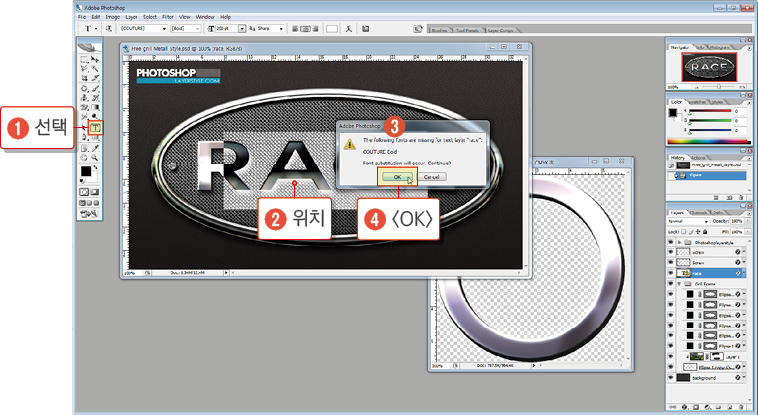Open the font size dropdown arrow
The width and height of the screenshot is (758, 415).
(242, 29)
